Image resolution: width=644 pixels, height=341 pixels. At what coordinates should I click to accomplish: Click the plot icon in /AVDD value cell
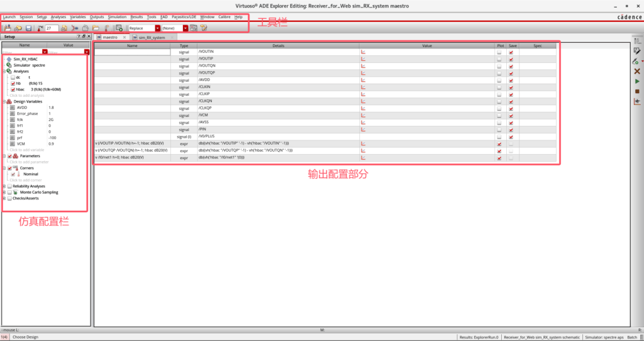click(x=363, y=80)
